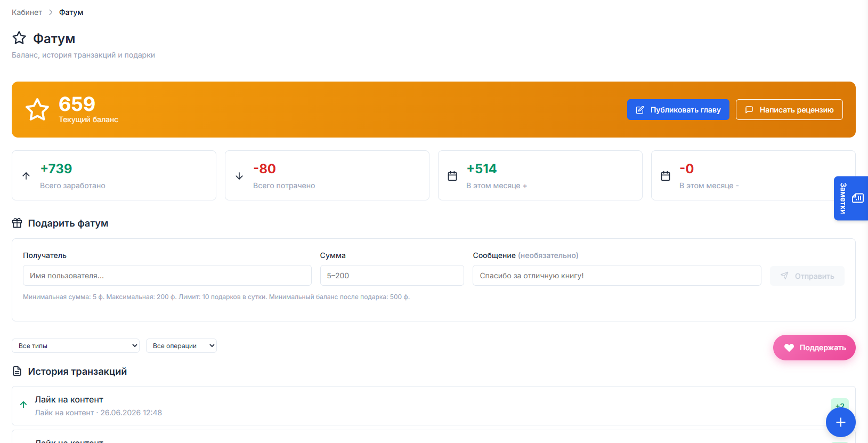The image size is (868, 443).
Task: Click the down arrow icon in Всего потрачено card
Action: pyautogui.click(x=239, y=176)
